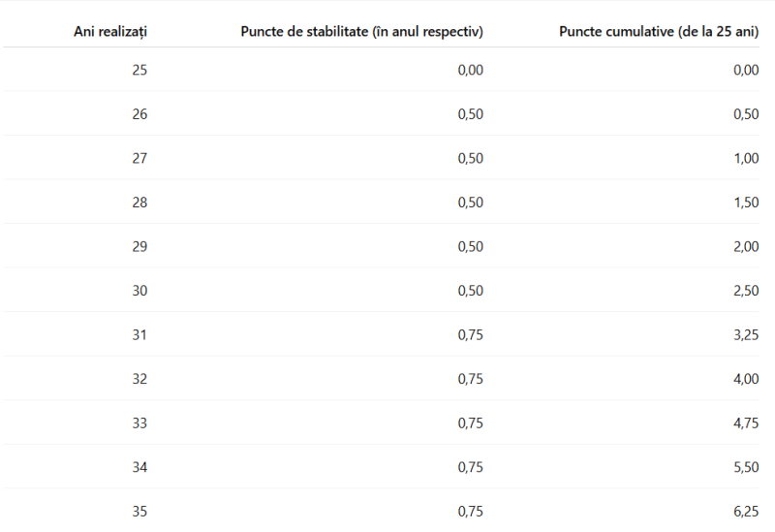Click the "Puncte cumulative" column header
This screenshot has width=775, height=532.
[659, 31]
